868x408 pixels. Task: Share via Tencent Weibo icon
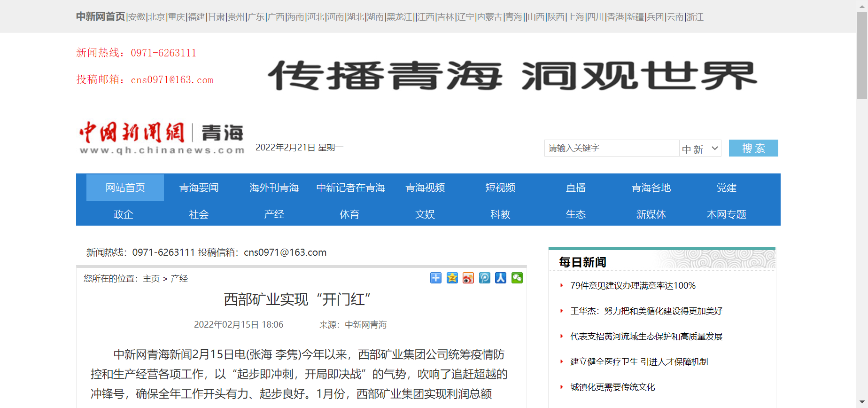(484, 278)
